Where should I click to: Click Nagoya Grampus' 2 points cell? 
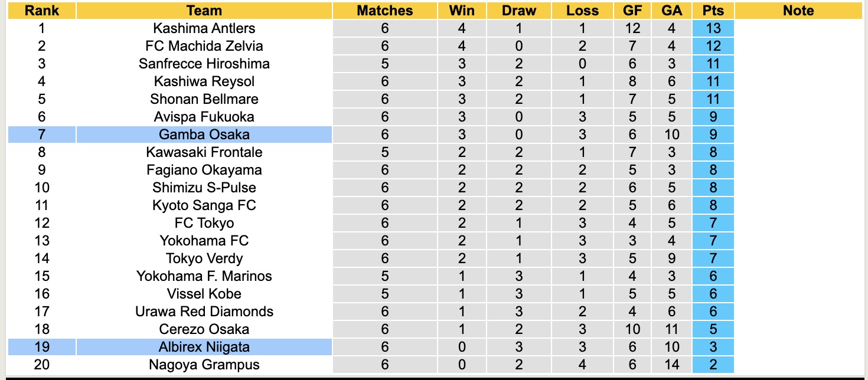pos(713,365)
